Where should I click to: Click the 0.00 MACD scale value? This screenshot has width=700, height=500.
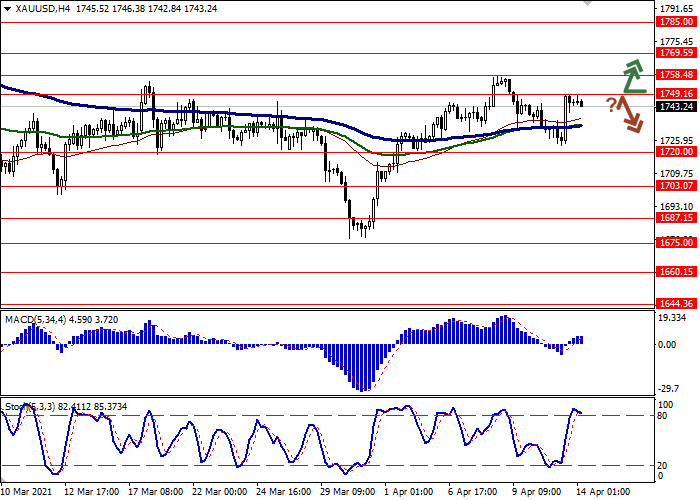[x=667, y=345]
